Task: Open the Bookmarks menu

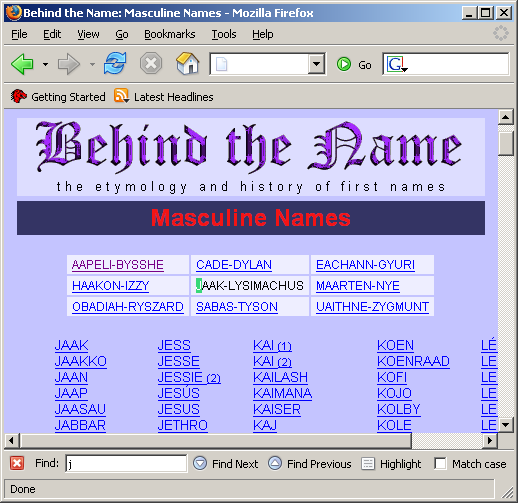Action: coord(170,34)
